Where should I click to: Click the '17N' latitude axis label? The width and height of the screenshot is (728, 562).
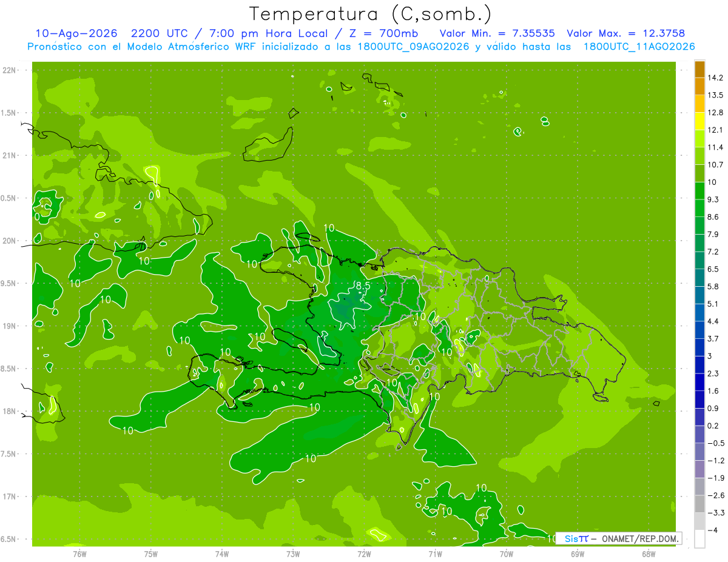(x=8, y=497)
